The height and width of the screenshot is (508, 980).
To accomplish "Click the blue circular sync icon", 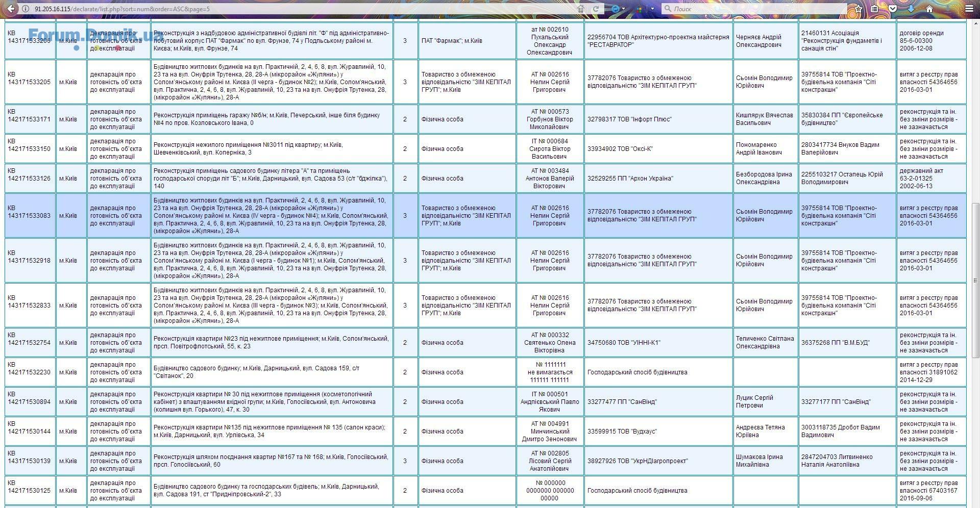I will (x=616, y=9).
